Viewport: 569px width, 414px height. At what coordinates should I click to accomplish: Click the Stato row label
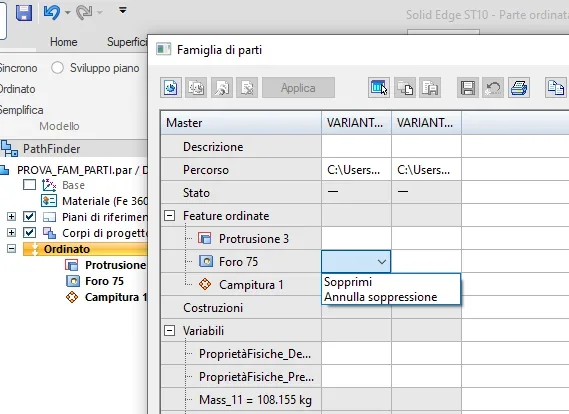point(196,193)
